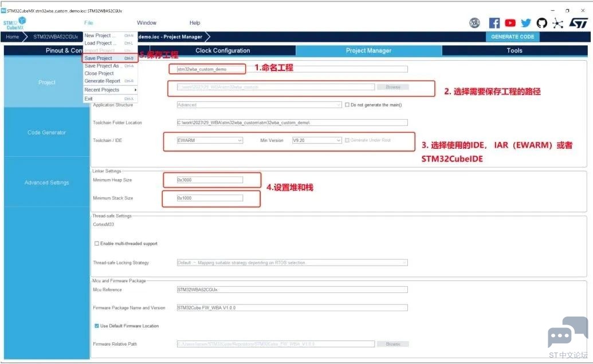The width and height of the screenshot is (593, 364).
Task: Click the project name input field
Action: coord(292,69)
